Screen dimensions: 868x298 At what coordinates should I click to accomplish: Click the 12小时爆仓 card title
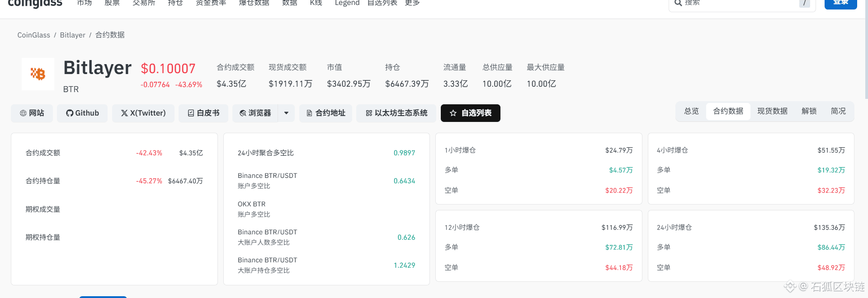pyautogui.click(x=462, y=228)
